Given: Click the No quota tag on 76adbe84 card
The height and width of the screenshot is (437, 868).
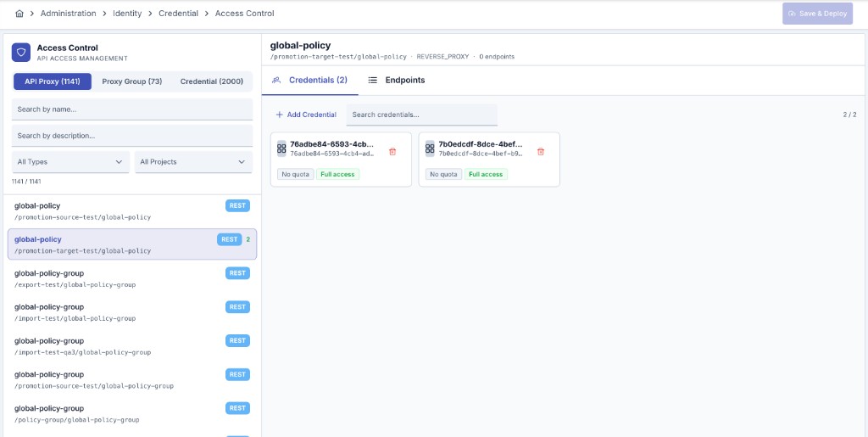Looking at the screenshot, I should click(x=296, y=174).
